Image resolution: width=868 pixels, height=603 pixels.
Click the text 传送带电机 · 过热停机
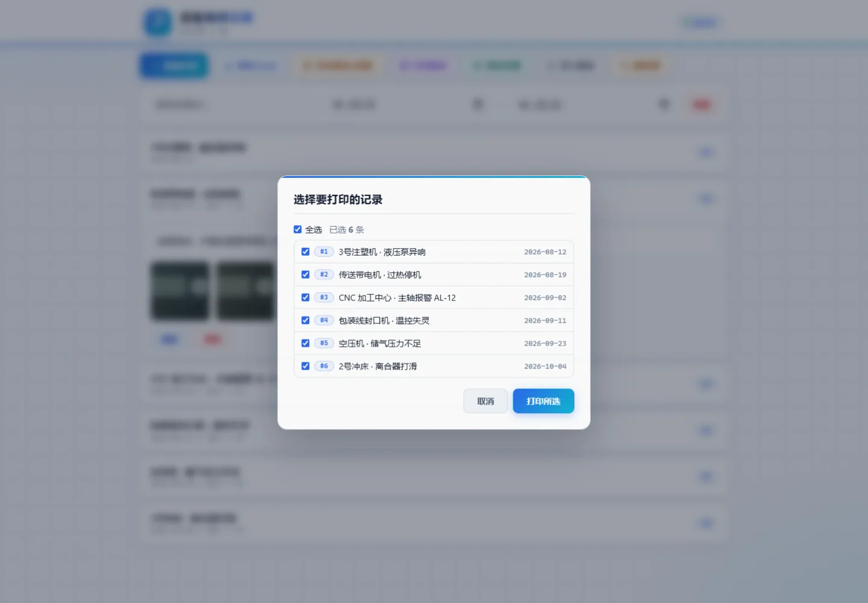point(380,275)
